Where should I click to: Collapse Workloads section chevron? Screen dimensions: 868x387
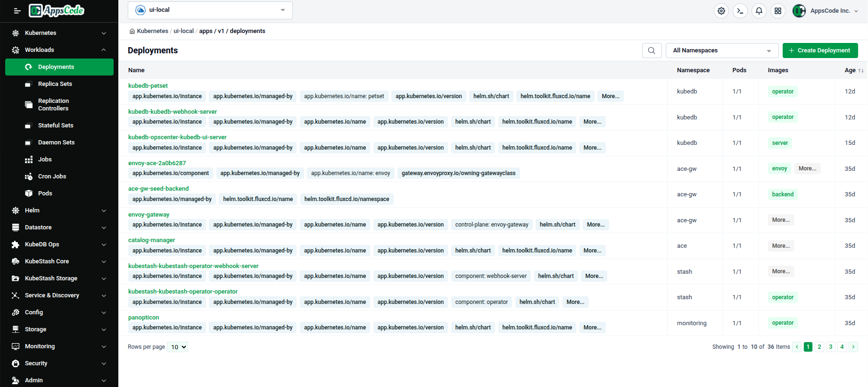click(104, 50)
